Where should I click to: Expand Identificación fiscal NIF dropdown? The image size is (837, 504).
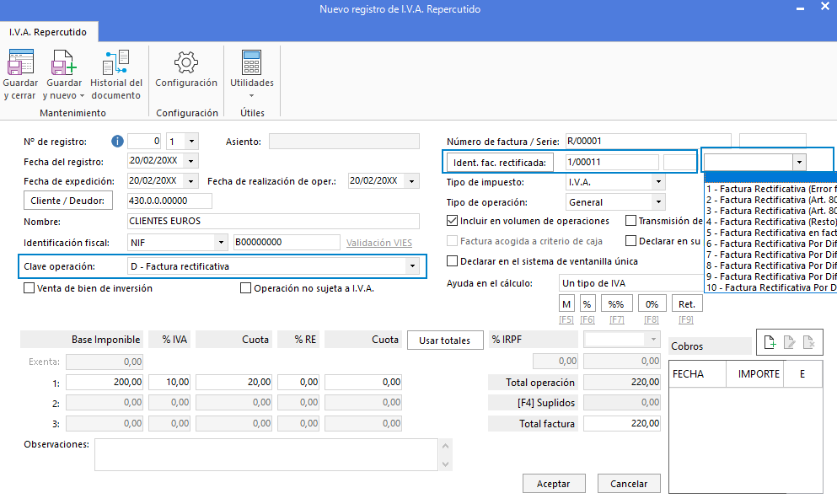(x=221, y=243)
